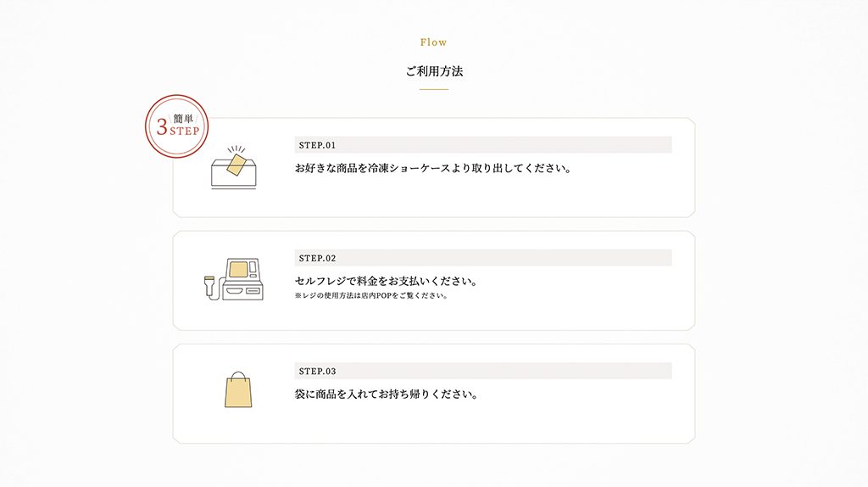Screen dimensions: 868x487
Task: Click the セルフレジで料金をお支払い text
Action: (386, 281)
